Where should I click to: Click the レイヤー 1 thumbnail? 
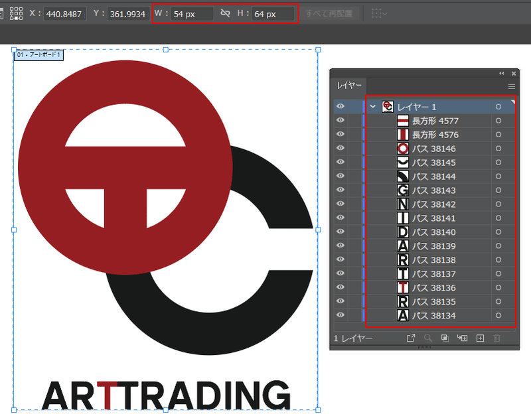tap(388, 107)
